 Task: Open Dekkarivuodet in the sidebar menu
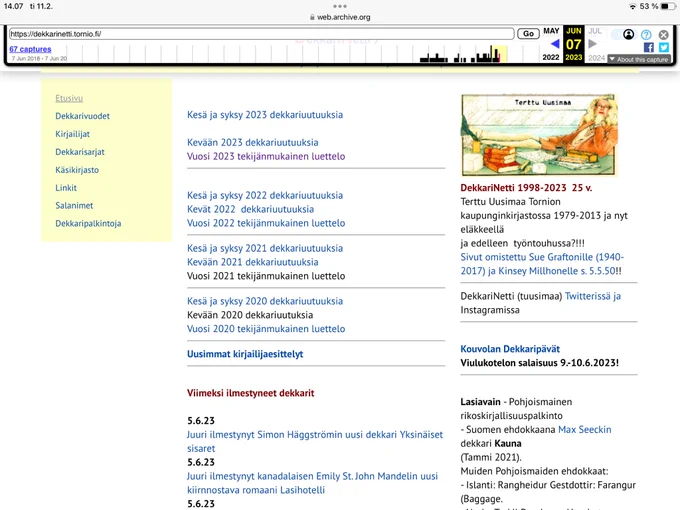tap(82, 116)
